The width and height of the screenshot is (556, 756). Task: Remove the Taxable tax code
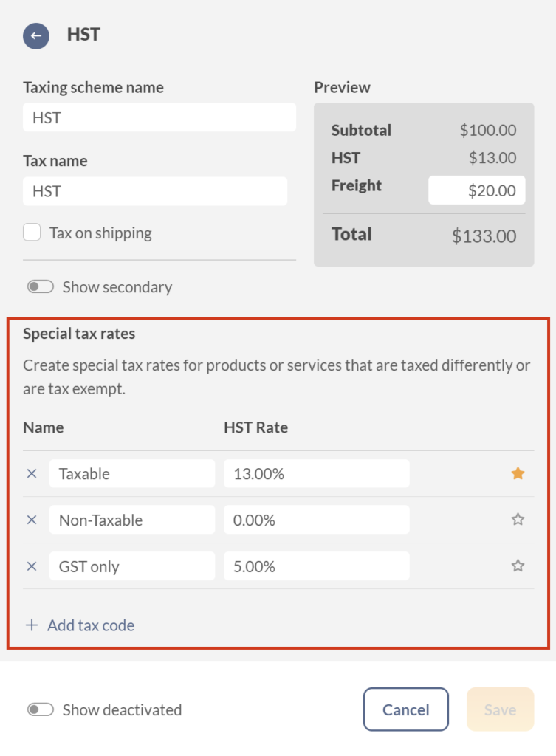tap(31, 474)
